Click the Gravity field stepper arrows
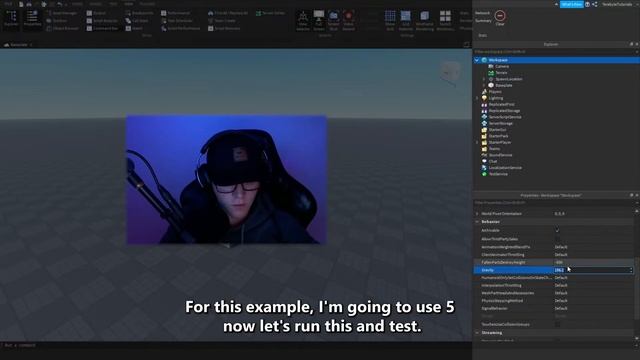 coord(631,270)
